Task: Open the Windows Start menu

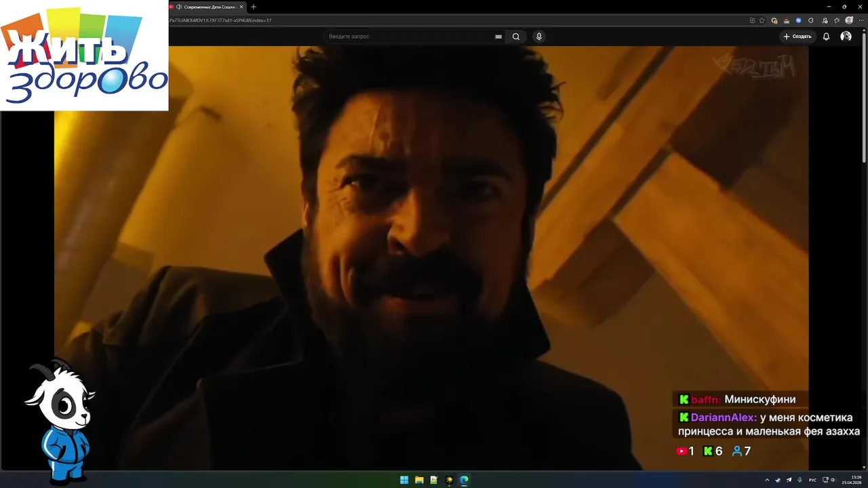Action: [404, 480]
